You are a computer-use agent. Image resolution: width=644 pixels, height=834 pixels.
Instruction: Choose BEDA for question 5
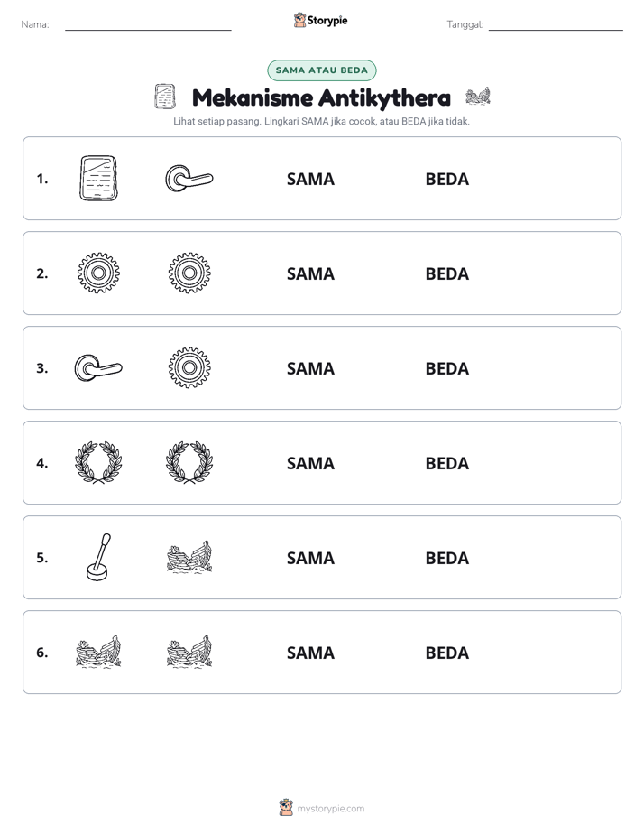click(446, 558)
